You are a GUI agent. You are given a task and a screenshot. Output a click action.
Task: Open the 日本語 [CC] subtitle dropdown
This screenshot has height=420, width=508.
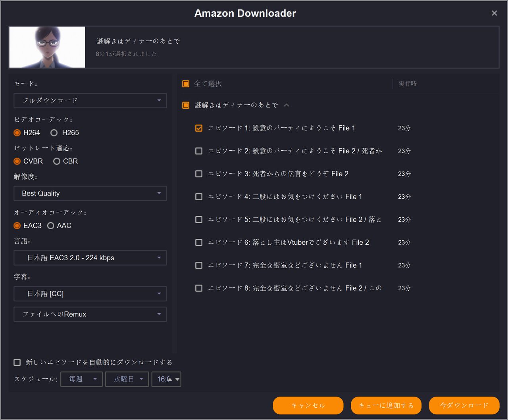(90, 294)
